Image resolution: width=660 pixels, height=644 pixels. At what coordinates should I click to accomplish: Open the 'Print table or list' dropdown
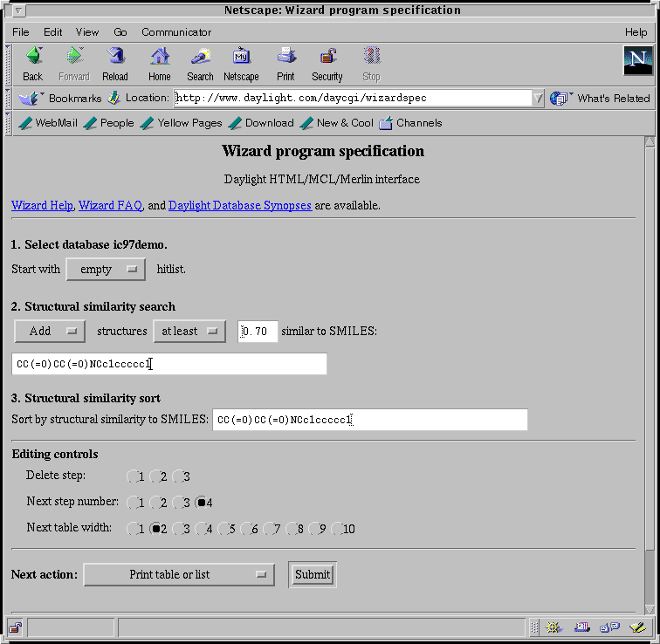179,574
